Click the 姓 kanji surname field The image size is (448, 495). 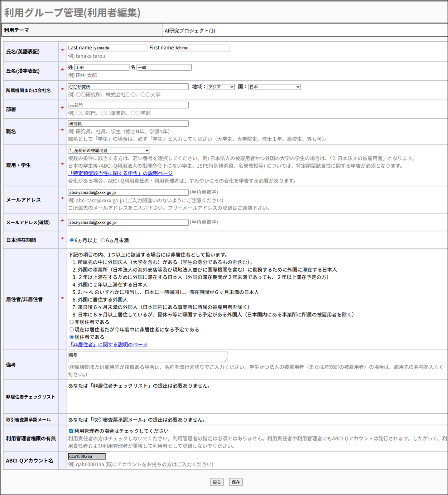(x=102, y=67)
